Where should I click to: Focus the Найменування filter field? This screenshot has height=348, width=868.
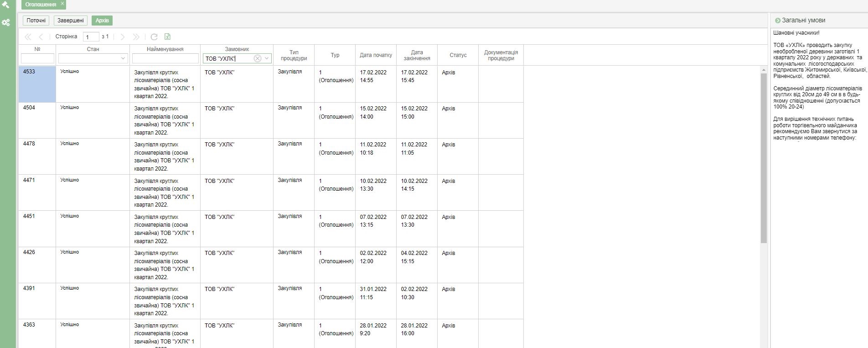(165, 58)
